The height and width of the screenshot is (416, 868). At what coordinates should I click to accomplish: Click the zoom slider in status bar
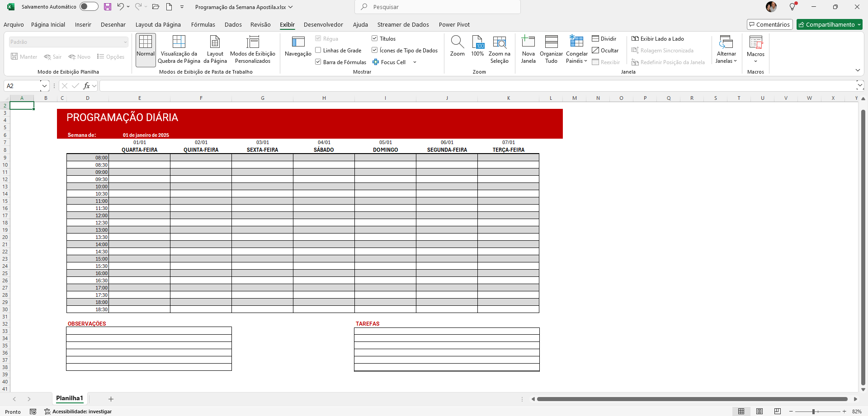point(813,411)
